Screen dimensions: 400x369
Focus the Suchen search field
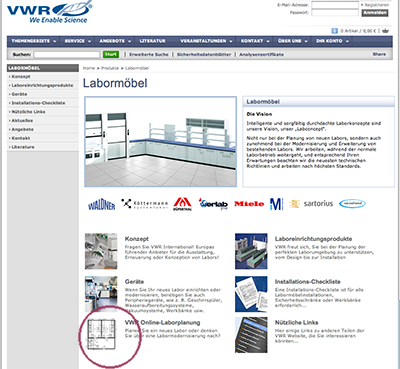(x=66, y=54)
